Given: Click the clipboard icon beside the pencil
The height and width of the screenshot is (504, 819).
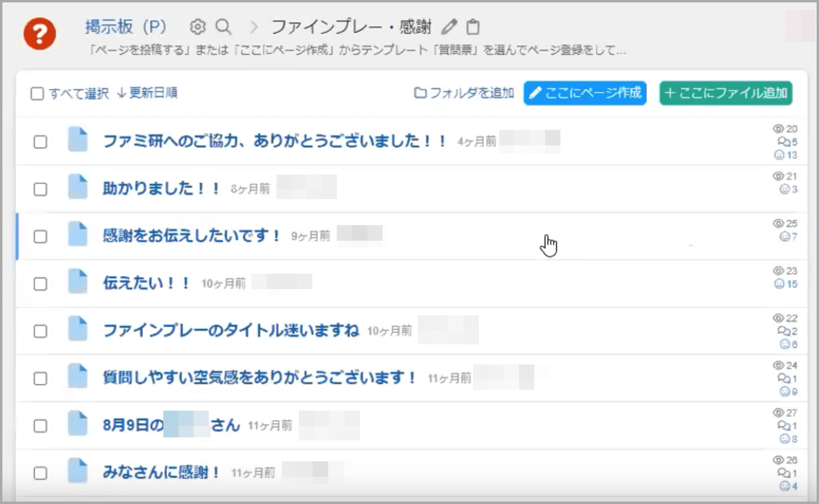Looking at the screenshot, I should tap(473, 28).
